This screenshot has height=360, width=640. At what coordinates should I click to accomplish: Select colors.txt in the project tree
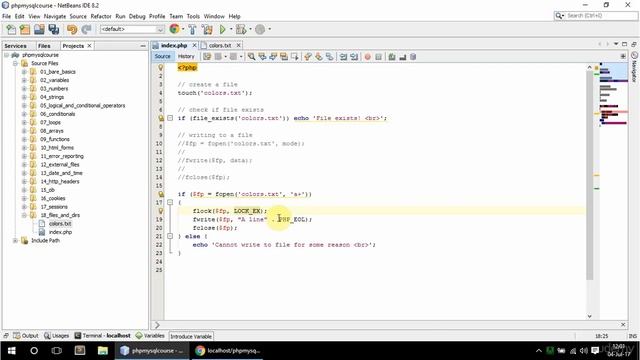60,224
